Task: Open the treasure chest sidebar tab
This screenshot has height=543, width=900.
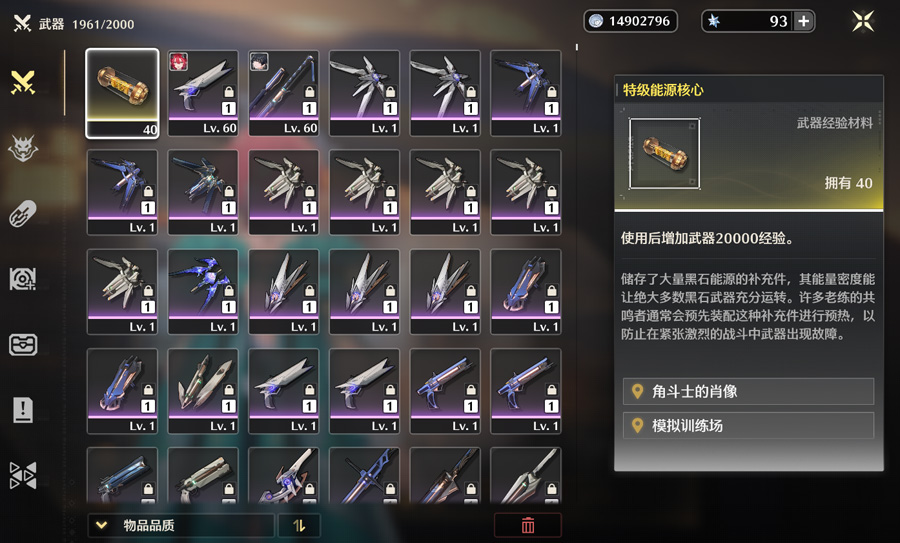Action: [23, 345]
